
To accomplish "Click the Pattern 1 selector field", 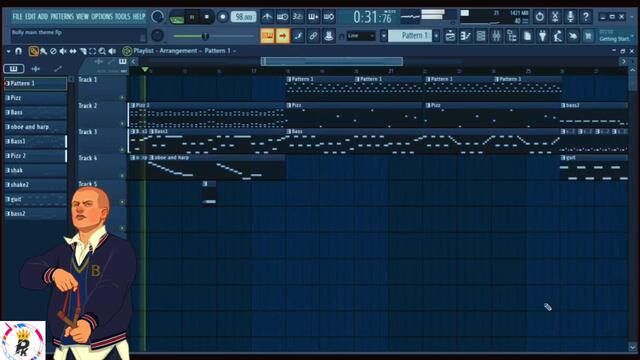I will pyautogui.click(x=410, y=36).
